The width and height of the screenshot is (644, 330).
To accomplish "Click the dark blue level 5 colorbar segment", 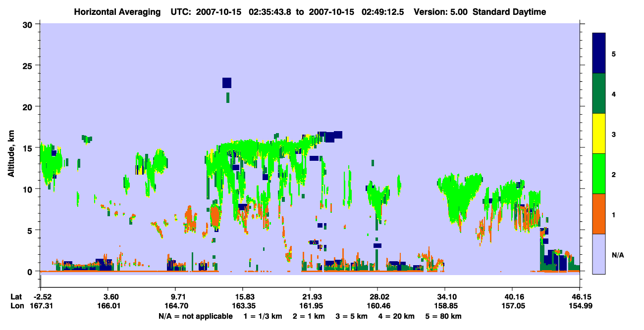I will [x=599, y=53].
